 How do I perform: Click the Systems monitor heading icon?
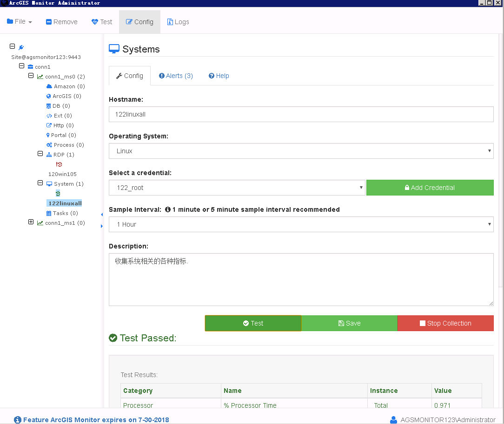click(x=114, y=49)
